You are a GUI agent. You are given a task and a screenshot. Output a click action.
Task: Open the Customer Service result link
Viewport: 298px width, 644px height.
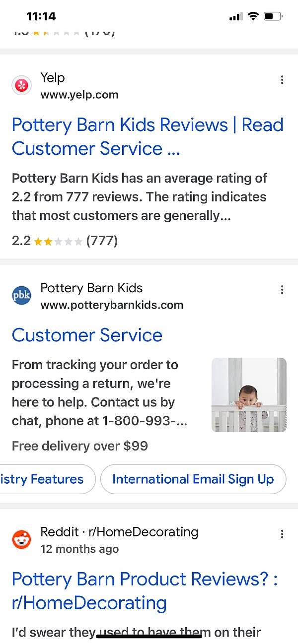coord(87,335)
